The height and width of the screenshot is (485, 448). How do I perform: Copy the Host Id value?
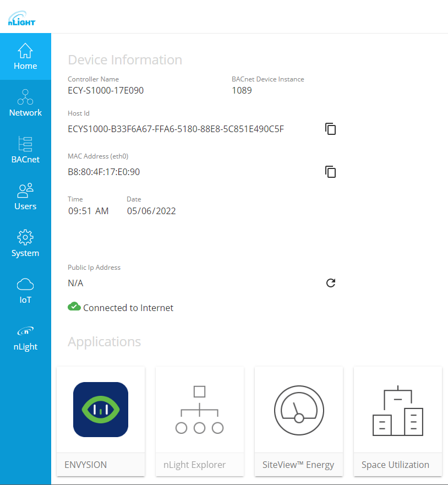[330, 129]
